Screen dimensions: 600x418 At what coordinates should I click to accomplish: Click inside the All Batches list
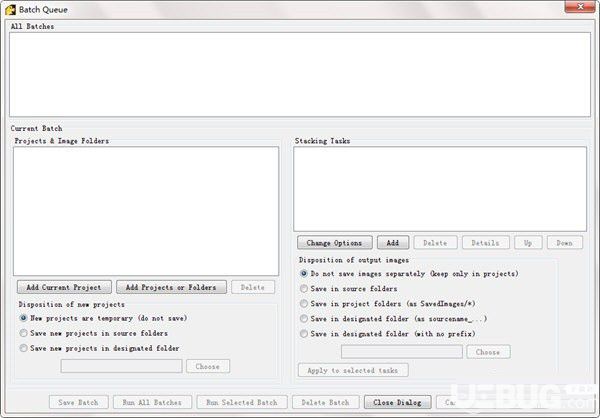tap(300, 75)
